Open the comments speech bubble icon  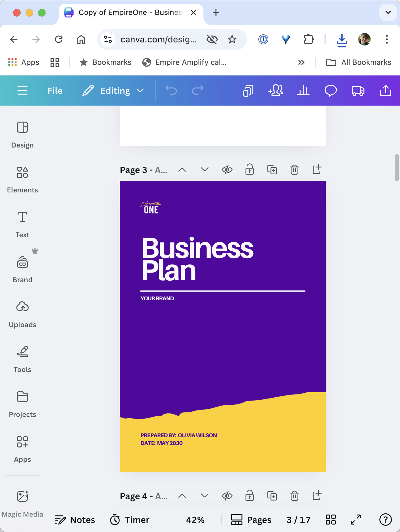tap(331, 91)
